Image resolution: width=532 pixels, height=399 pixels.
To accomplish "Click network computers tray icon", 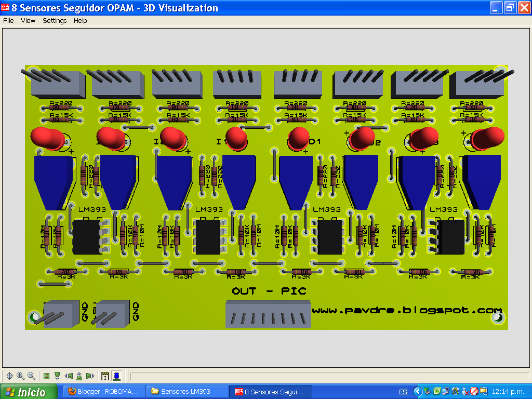I will (446, 392).
